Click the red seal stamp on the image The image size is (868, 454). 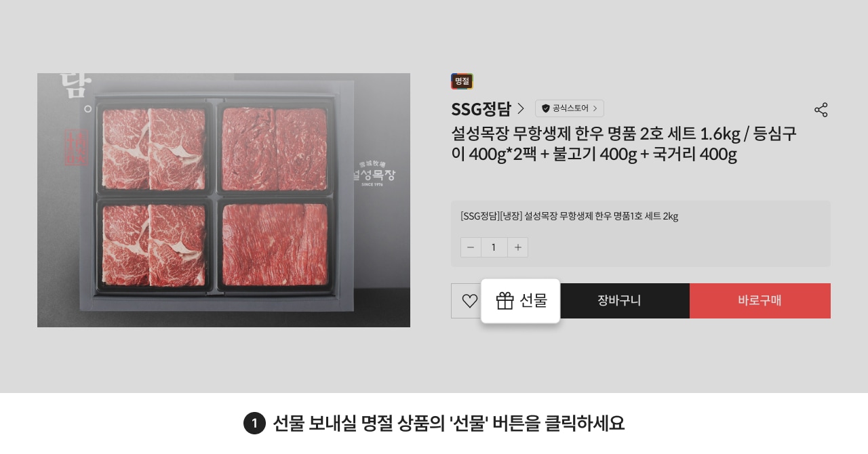(x=77, y=148)
